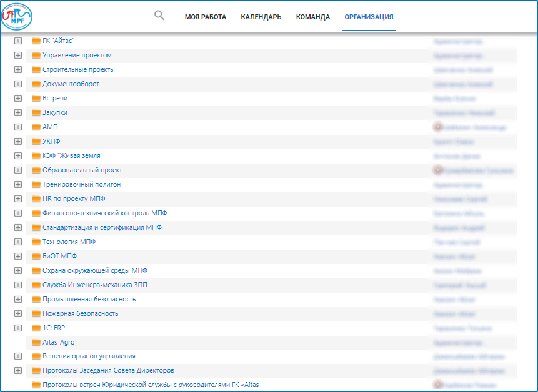Viewport: 538px width, 392px height.
Task: Expand the Строительные проекты row
Action: [x=18, y=69]
